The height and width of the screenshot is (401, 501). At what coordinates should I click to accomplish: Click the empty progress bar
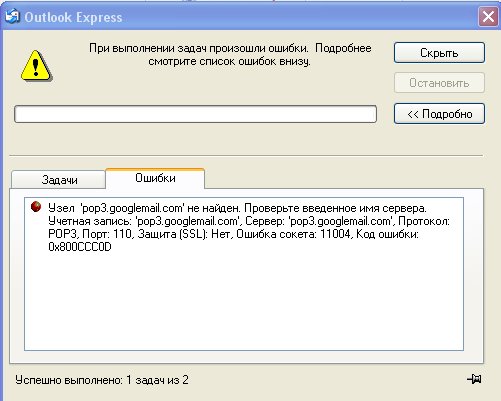click(195, 114)
